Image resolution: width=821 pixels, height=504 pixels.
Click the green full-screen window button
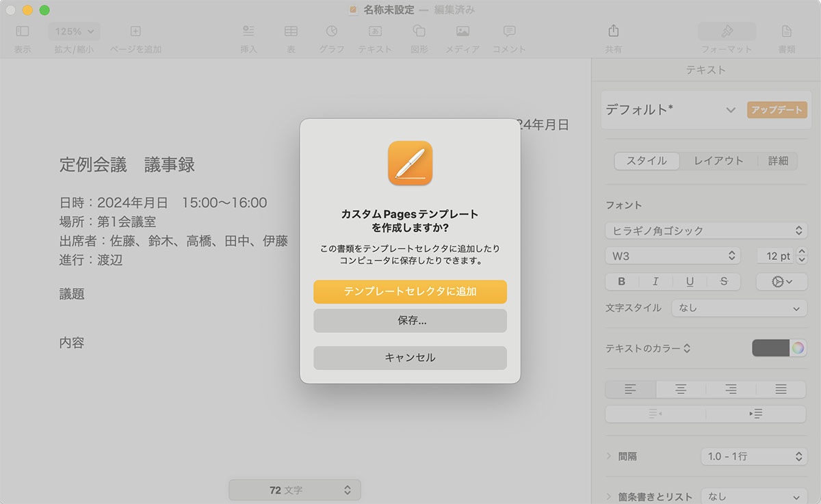pyautogui.click(x=44, y=10)
